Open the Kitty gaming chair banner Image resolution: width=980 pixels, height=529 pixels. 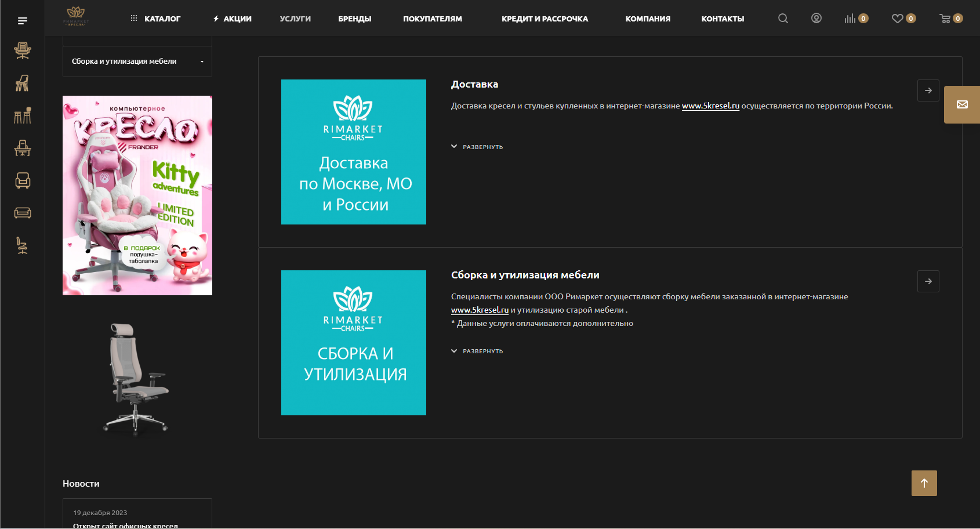click(x=137, y=195)
